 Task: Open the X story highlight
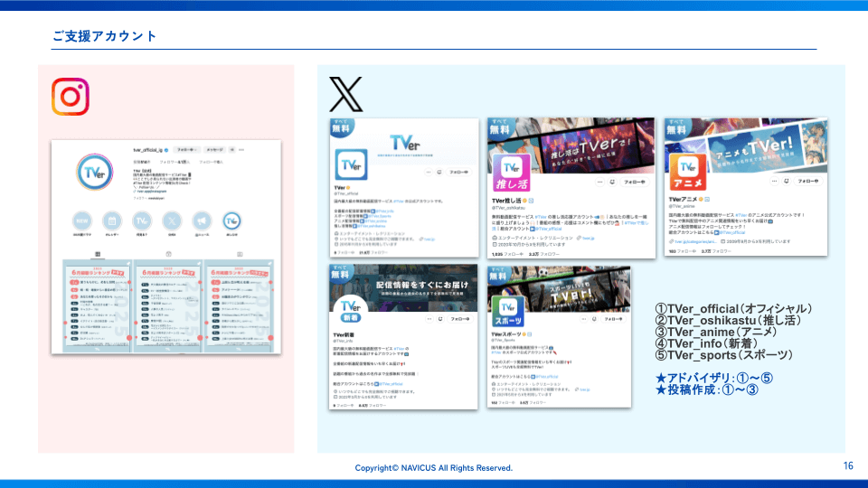pyautogui.click(x=172, y=221)
